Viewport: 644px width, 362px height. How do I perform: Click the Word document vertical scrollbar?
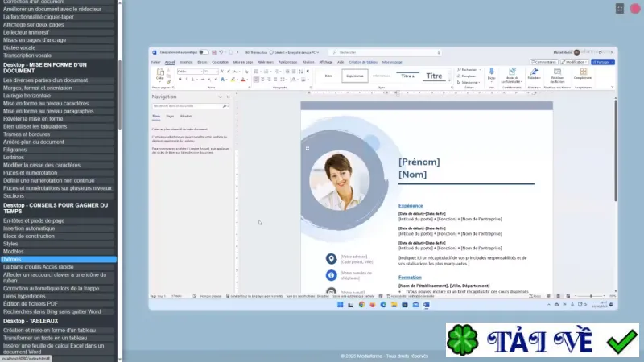pos(615,150)
